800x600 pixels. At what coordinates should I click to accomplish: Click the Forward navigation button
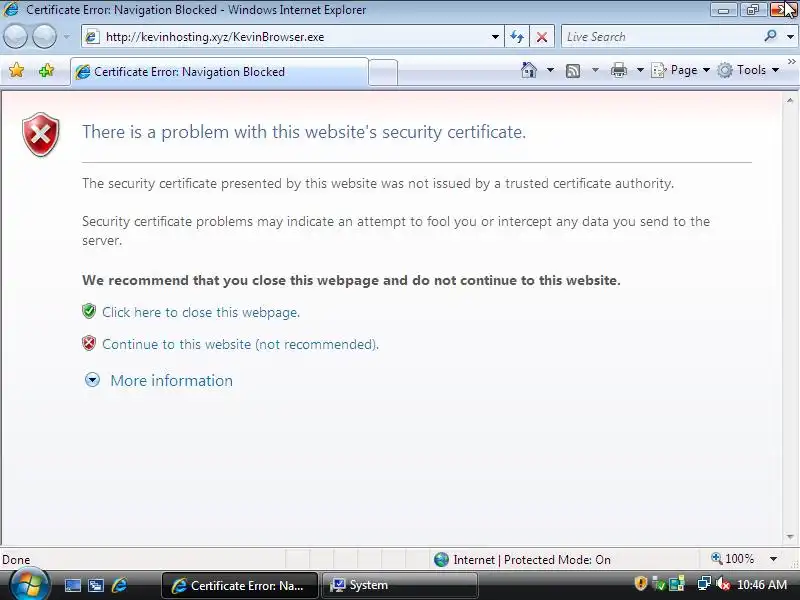coord(45,37)
